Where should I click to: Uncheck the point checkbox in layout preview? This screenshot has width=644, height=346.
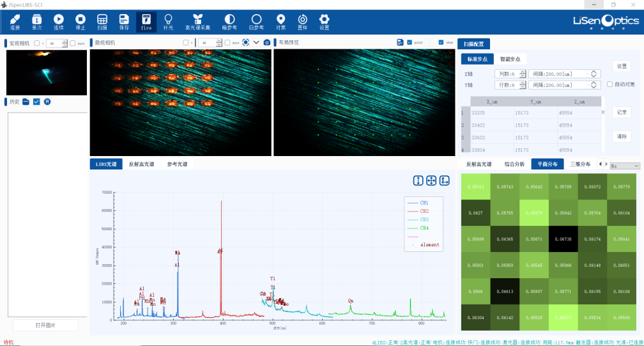410,43
